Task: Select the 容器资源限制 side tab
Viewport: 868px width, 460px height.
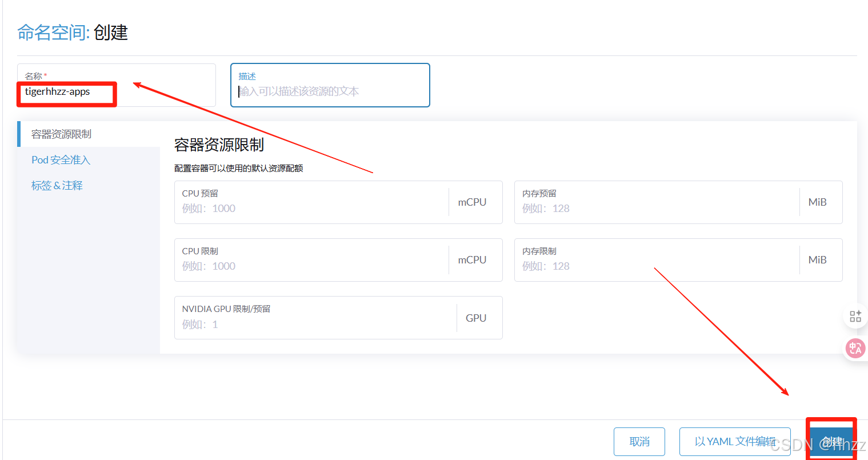Action: (89, 134)
